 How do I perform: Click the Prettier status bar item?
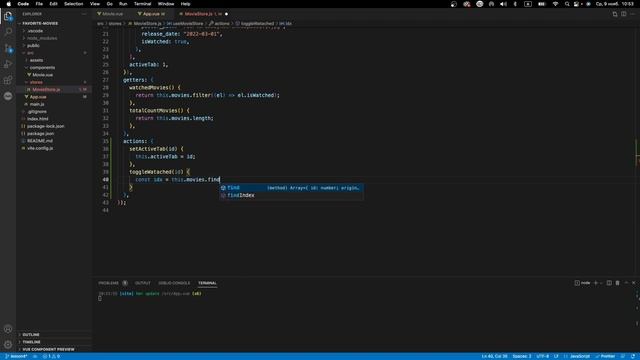(605, 356)
